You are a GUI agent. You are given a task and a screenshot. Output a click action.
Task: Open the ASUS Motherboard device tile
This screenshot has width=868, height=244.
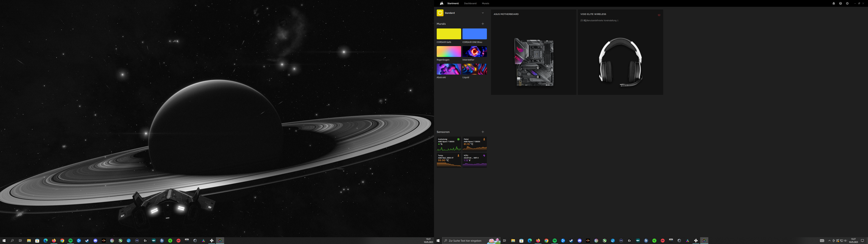pos(533,62)
